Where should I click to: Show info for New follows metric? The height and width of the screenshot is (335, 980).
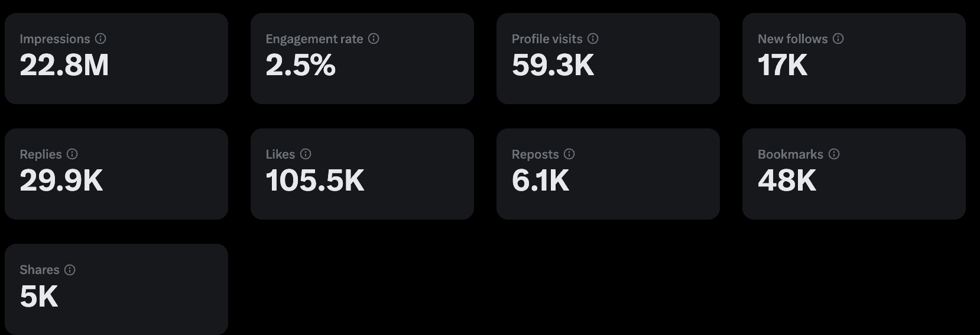838,38
